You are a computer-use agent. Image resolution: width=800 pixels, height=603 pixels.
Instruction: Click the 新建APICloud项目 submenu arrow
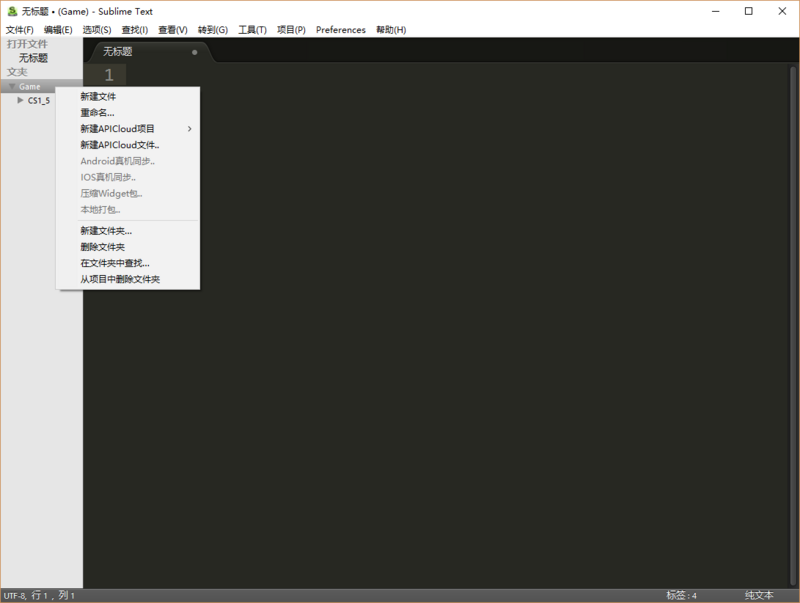click(x=190, y=129)
